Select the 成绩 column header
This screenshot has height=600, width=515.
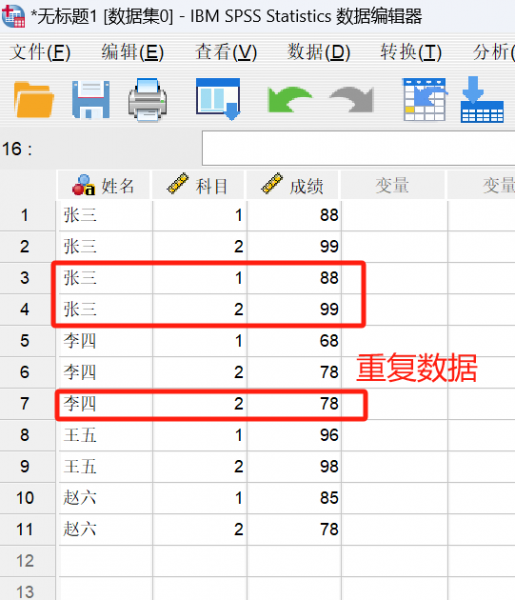click(293, 186)
